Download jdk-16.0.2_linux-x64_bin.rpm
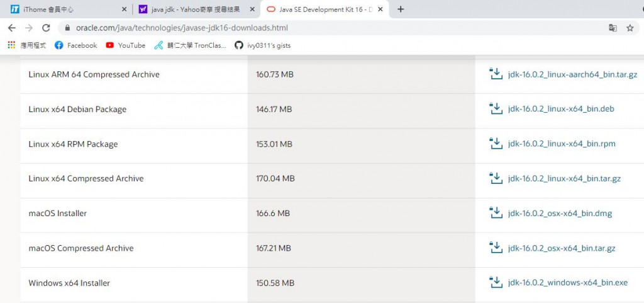This screenshot has width=644, height=303. pos(562,144)
